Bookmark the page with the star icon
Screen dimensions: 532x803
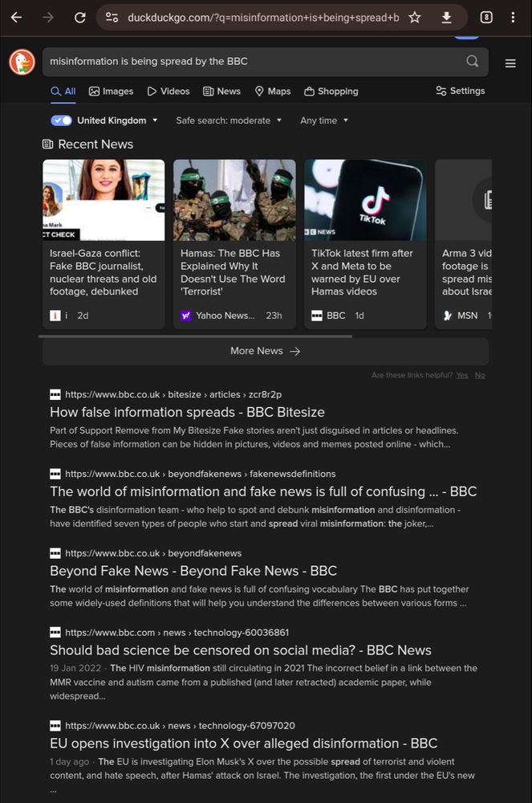(x=415, y=18)
